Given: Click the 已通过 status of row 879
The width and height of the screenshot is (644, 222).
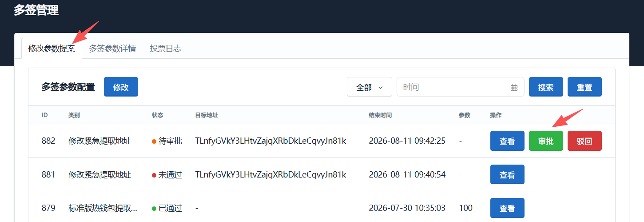Looking at the screenshot, I should point(167,208).
